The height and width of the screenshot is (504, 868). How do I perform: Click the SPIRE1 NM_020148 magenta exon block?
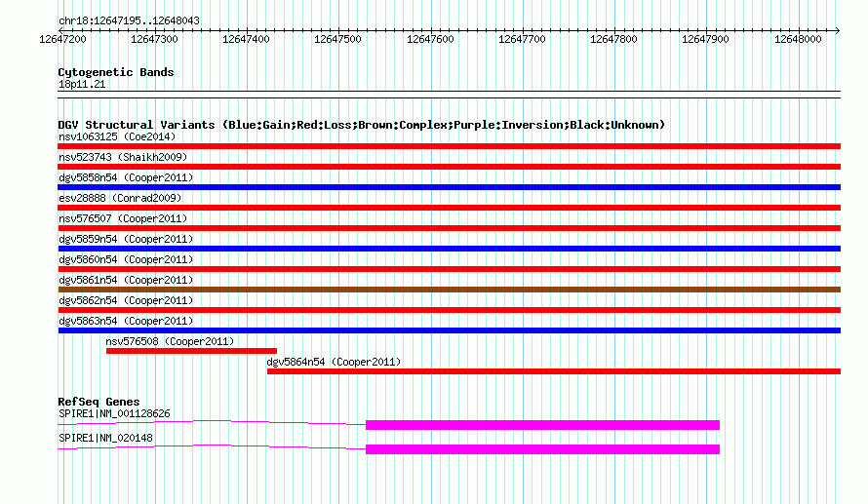[x=542, y=449]
